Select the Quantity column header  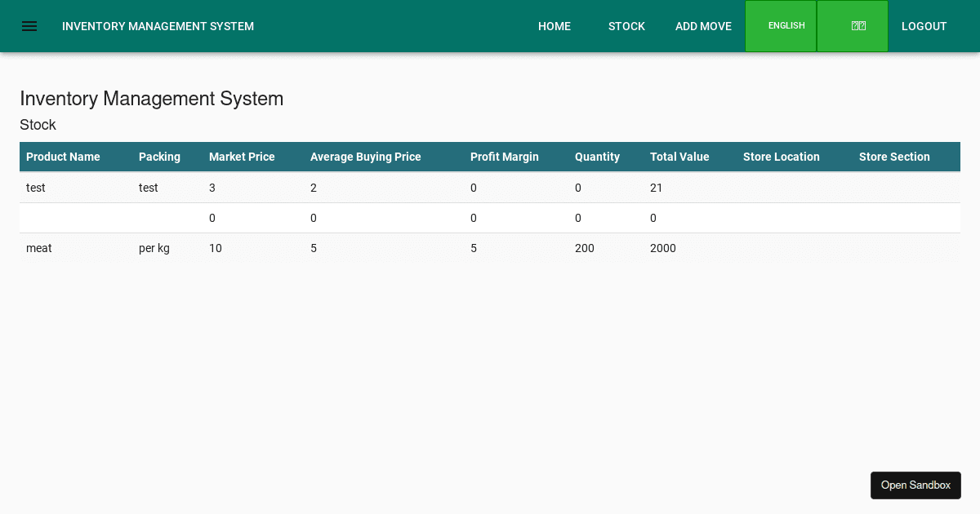(597, 157)
